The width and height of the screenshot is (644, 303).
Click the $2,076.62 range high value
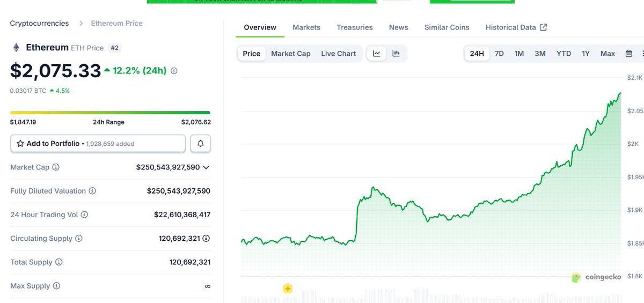[196, 122]
